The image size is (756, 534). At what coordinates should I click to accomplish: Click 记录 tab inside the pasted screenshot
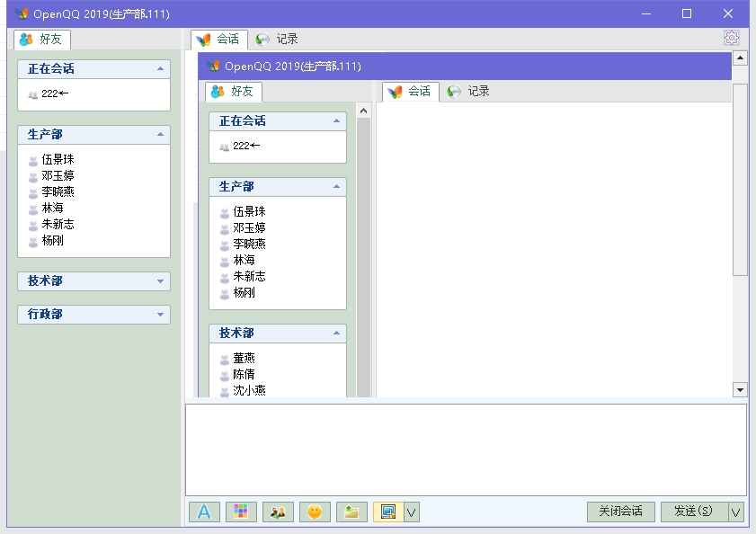click(x=468, y=91)
